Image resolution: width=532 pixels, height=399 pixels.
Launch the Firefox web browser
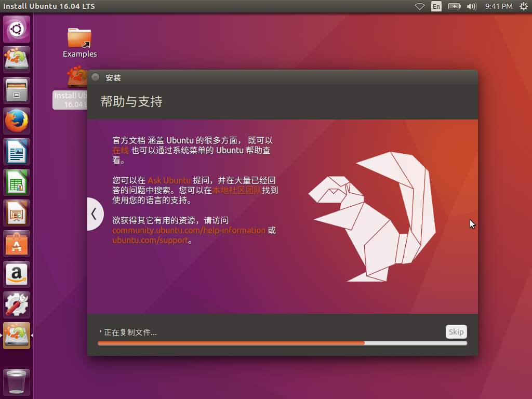pyautogui.click(x=17, y=121)
